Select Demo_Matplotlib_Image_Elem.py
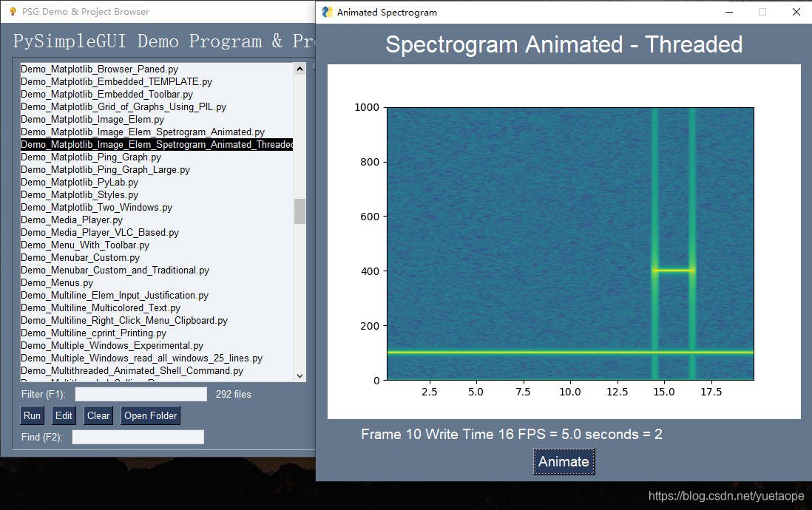The image size is (812, 510). (156, 119)
